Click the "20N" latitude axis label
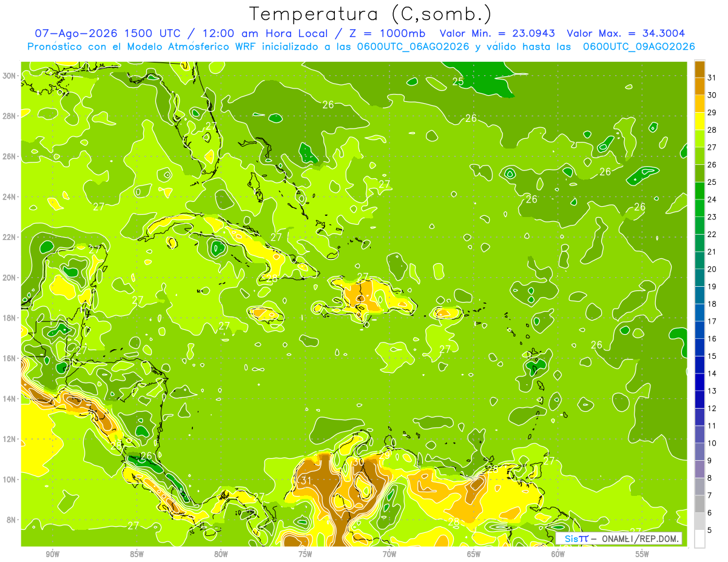Screen dimensions: 728x562 [x=10, y=278]
